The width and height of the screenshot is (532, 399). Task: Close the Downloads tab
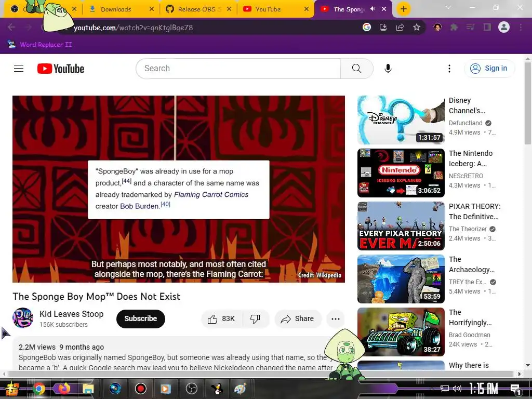(152, 9)
